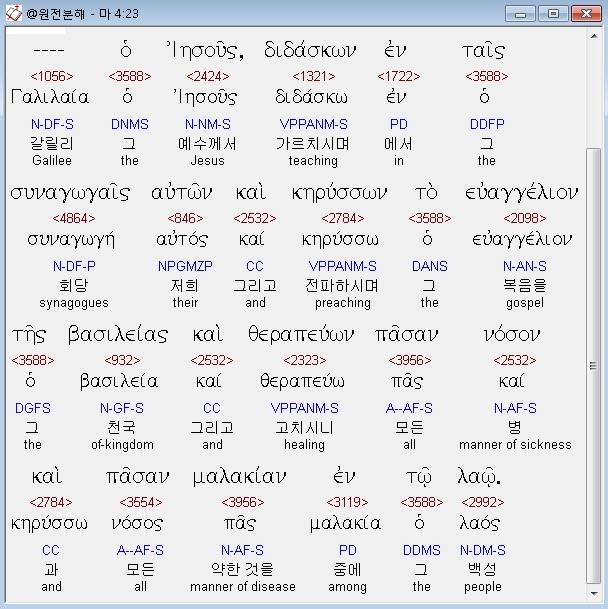The image size is (608, 609).
Task: Click the Korean gloss 전파하시며
Action: (342, 286)
